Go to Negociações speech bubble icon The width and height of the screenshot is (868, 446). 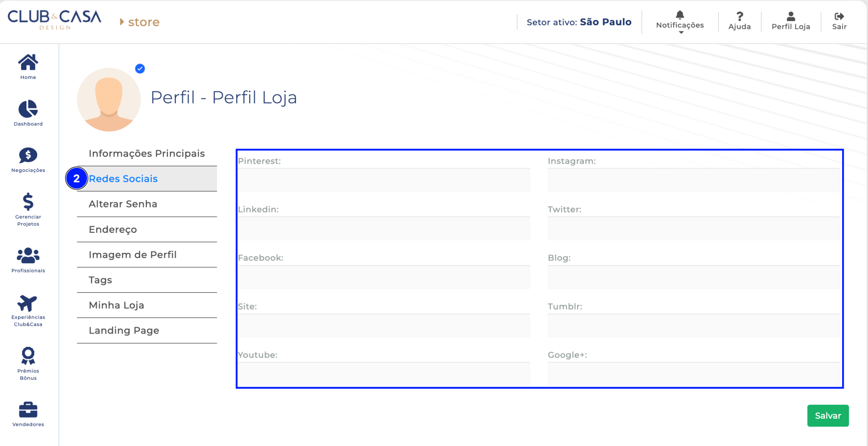pyautogui.click(x=28, y=155)
